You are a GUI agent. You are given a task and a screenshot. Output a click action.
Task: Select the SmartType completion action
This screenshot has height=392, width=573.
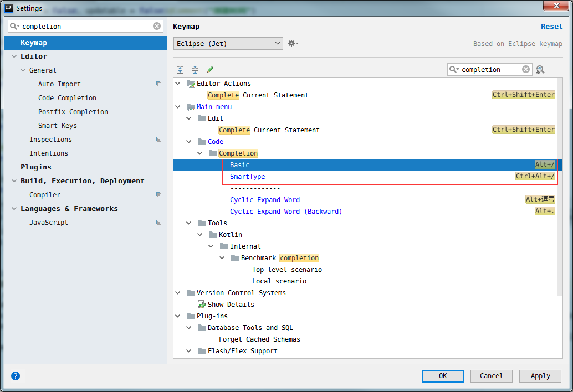[247, 177]
